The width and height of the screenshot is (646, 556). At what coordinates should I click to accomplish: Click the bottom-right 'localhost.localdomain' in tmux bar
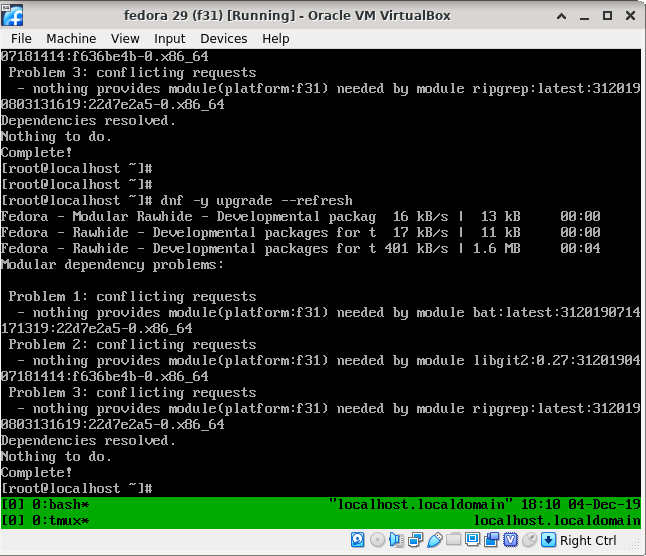pyautogui.click(x=557, y=521)
